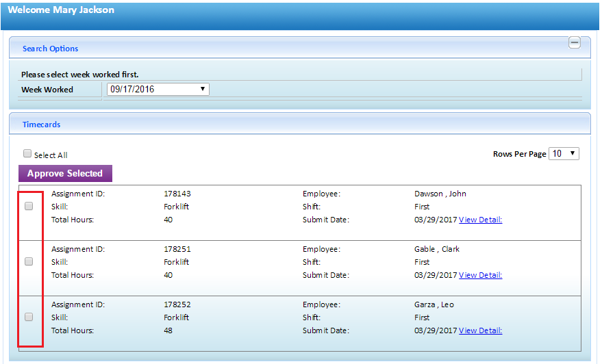Click employee name Dawson, John
The height and width of the screenshot is (364, 602).
[x=440, y=194]
